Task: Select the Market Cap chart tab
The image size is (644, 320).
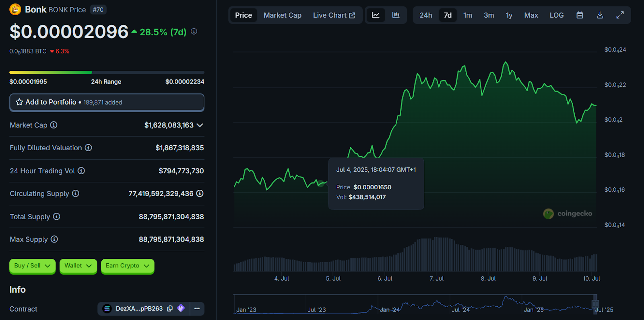Action: [x=283, y=15]
